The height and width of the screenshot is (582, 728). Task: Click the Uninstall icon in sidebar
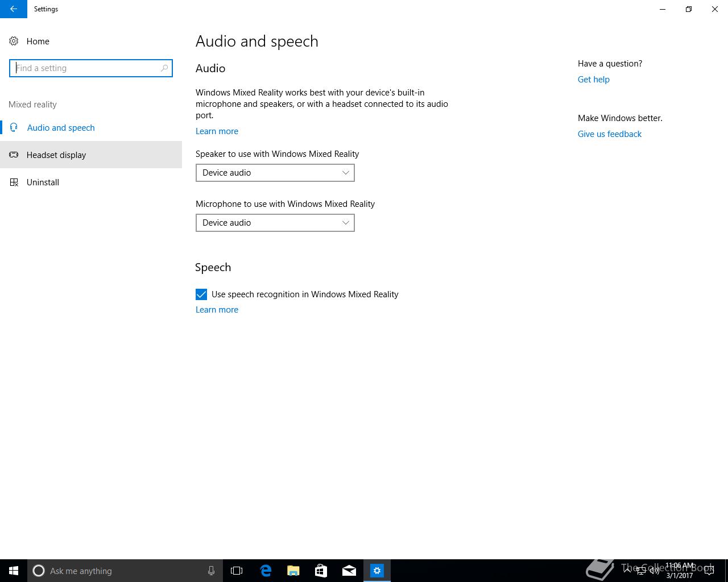[x=14, y=182]
